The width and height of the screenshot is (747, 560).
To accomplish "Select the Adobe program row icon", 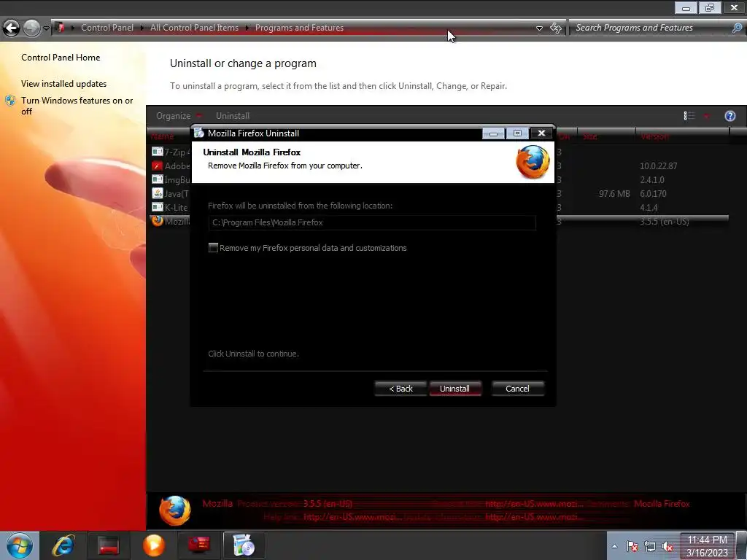I will [x=157, y=166].
